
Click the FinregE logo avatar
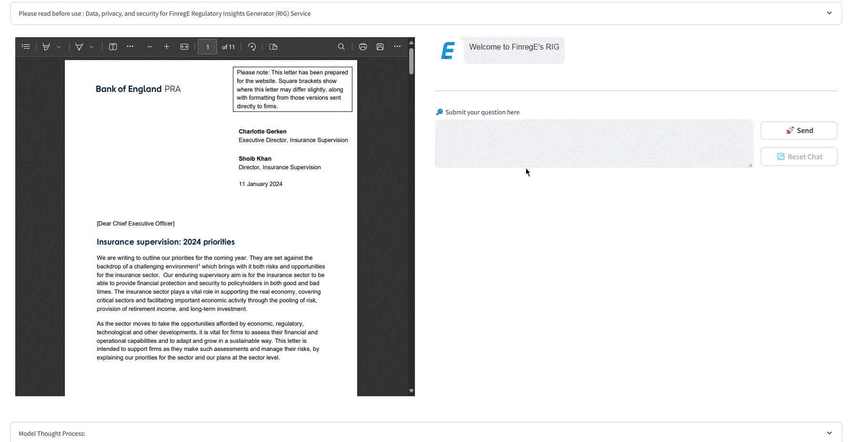(x=448, y=51)
